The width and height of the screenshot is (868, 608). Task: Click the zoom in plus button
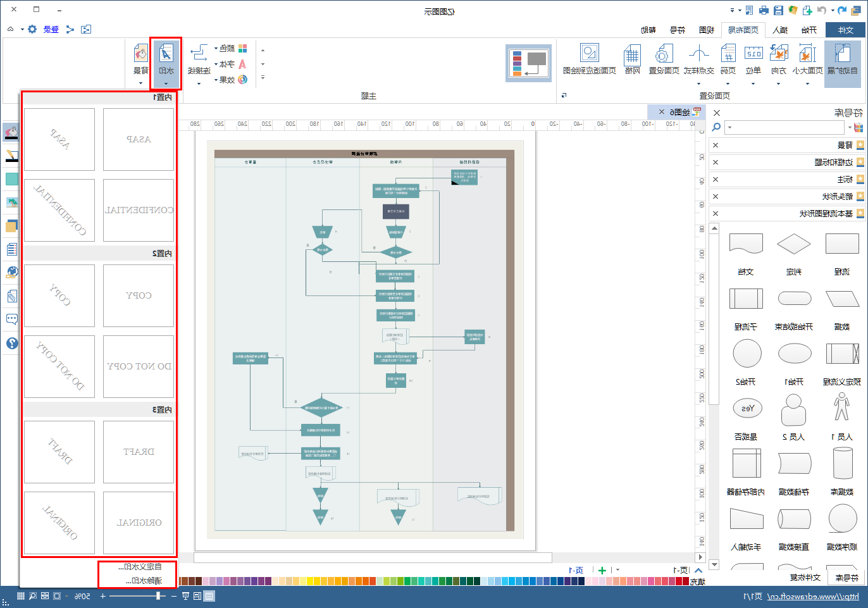(102, 596)
